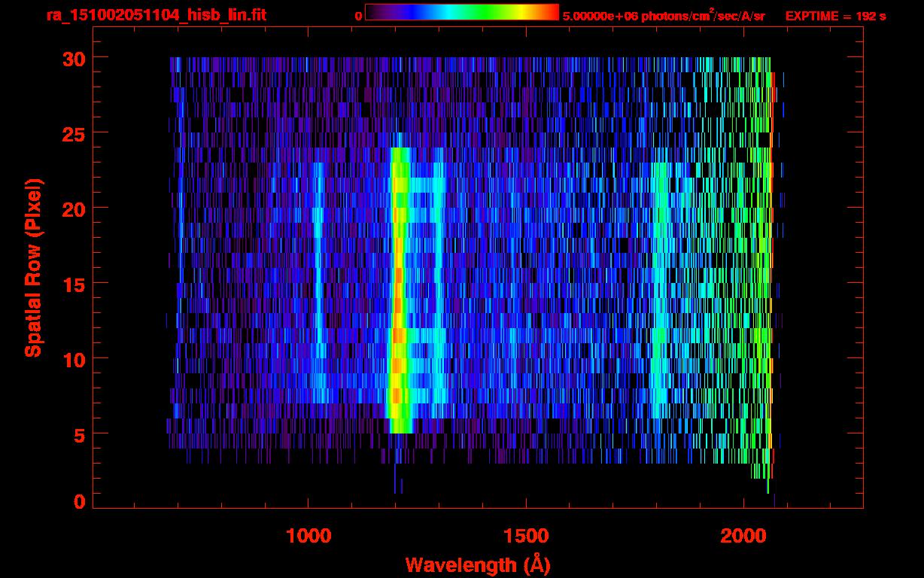Click the y-axis label 0
This screenshot has width=924, height=578.
point(79,501)
